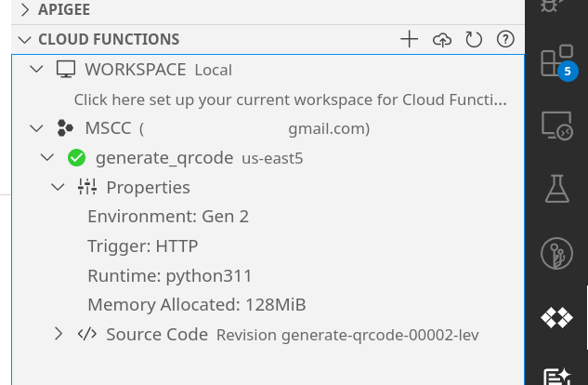Click the git graph circular sidebar icon
Screen dimensions: 588x385
point(556,253)
